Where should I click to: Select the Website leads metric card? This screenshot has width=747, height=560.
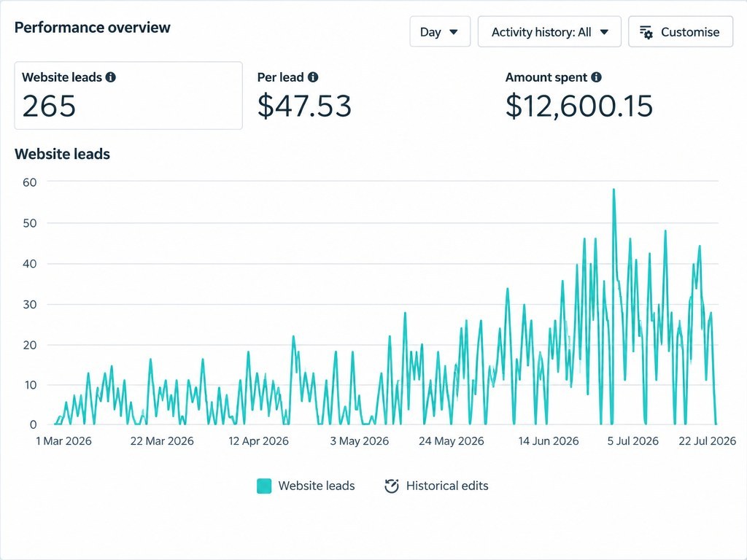(128, 96)
